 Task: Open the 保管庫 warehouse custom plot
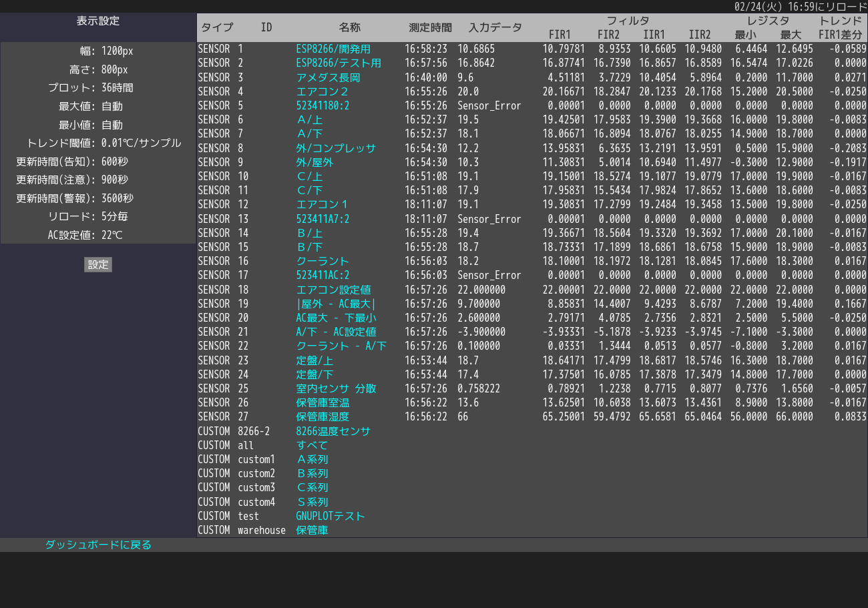point(312,530)
